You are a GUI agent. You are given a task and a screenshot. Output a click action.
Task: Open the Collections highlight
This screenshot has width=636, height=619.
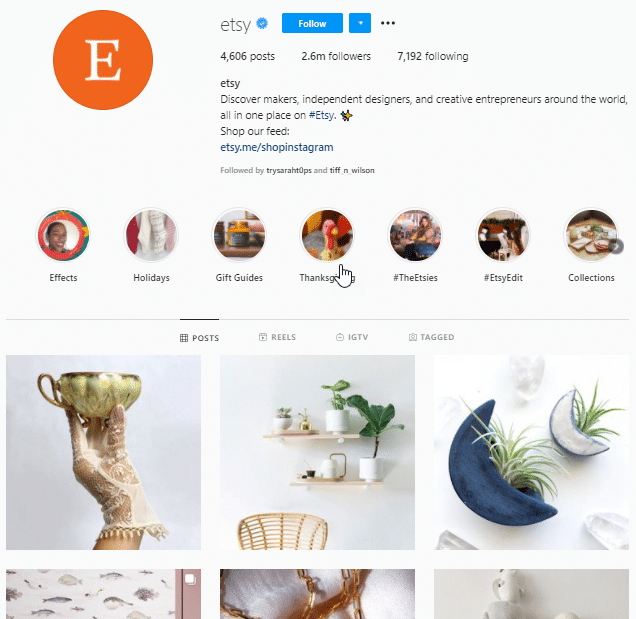(591, 235)
